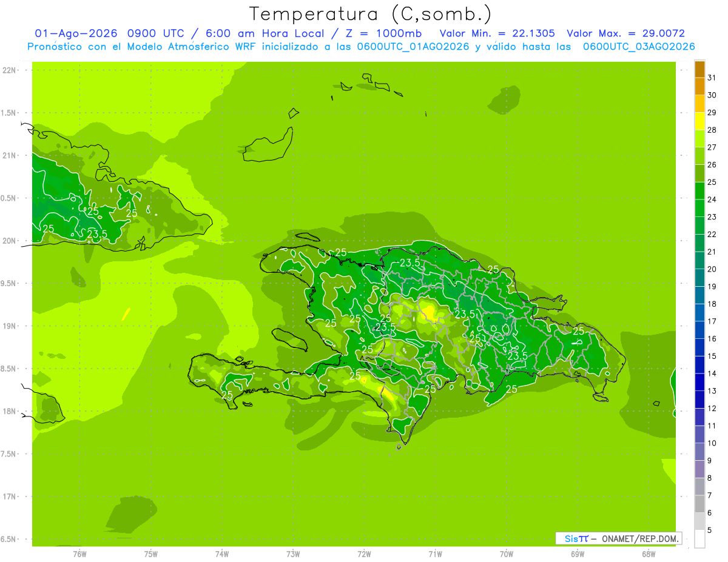
Task: Click the "76W" longitude axis label
Action: 79,554
